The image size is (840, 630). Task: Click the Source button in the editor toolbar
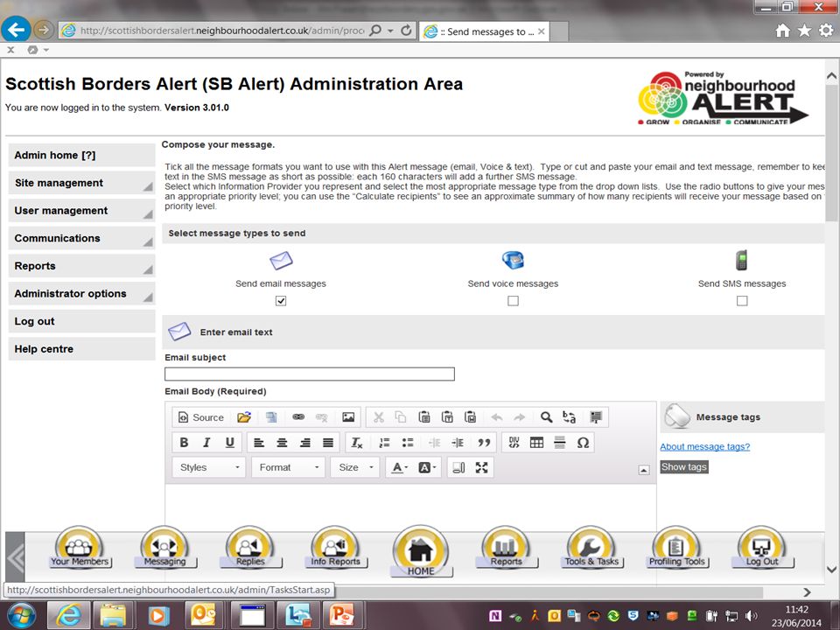click(201, 417)
